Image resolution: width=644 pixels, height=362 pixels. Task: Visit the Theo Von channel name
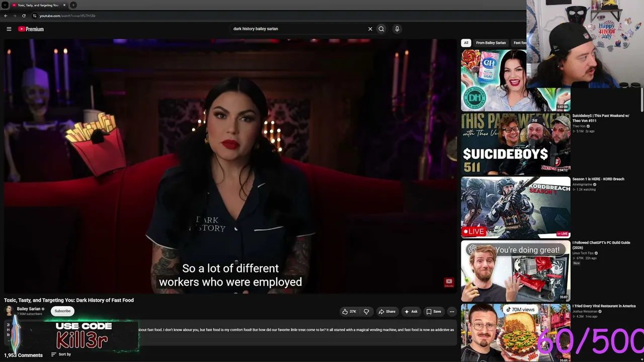click(x=579, y=126)
